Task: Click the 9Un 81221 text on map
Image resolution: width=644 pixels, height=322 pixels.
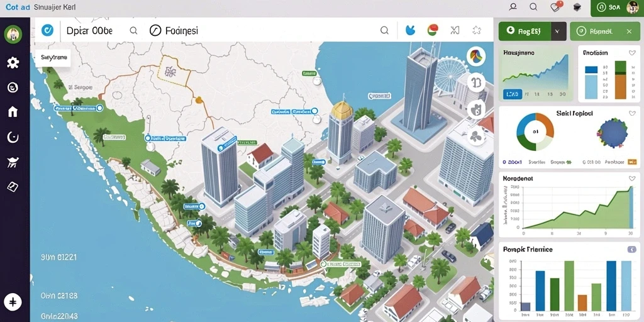Action: tap(59, 257)
